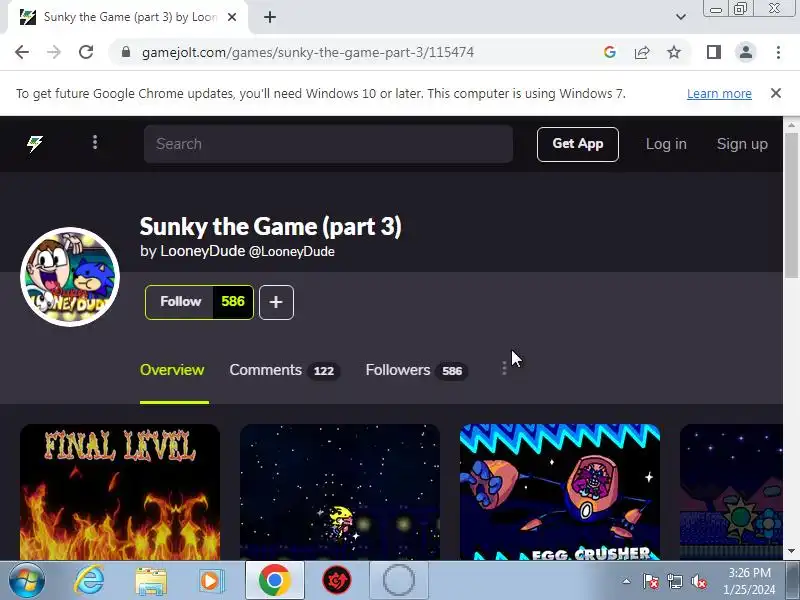The width and height of the screenshot is (800, 600).
Task: Show hidden system tray icons
Action: click(x=627, y=581)
